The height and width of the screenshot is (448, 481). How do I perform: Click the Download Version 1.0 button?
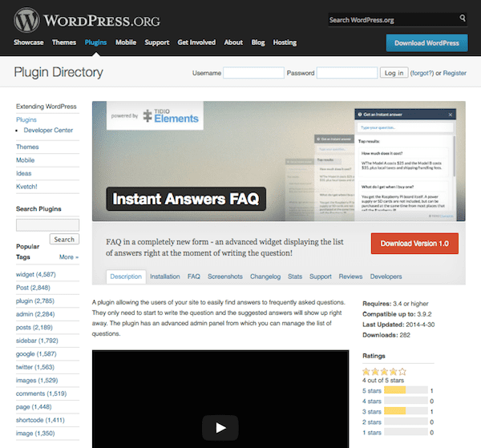tap(414, 244)
